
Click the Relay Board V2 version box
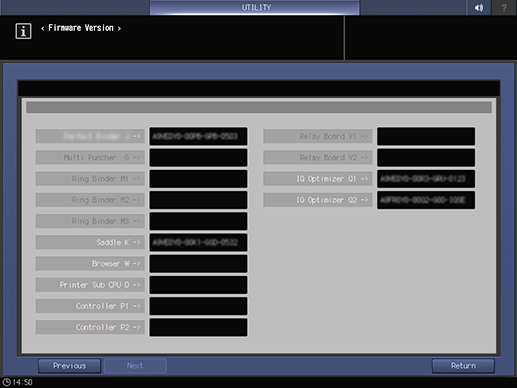point(426,157)
